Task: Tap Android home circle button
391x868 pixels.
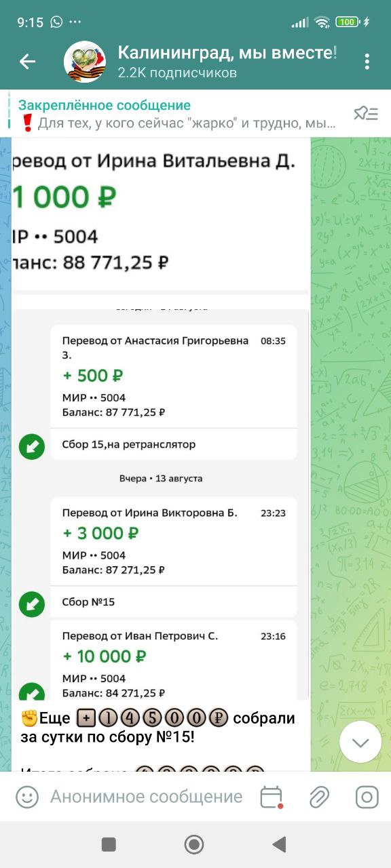Action: (194, 844)
